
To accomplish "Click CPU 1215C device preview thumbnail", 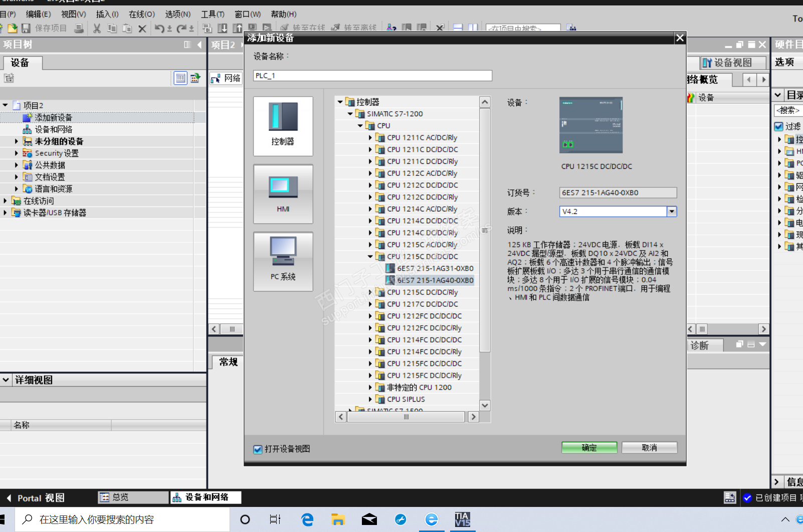I will click(x=591, y=125).
